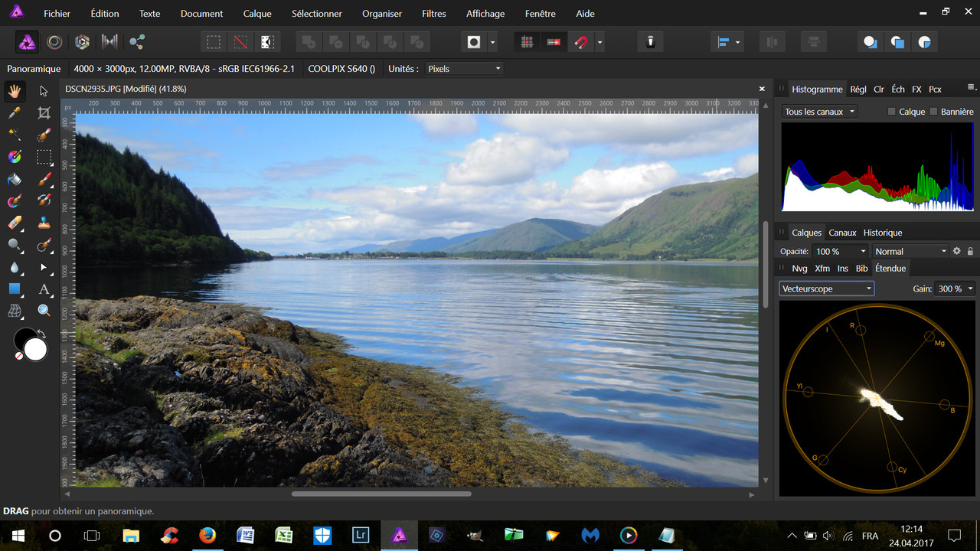Switch to the Tone Mapping Persona

109,42
